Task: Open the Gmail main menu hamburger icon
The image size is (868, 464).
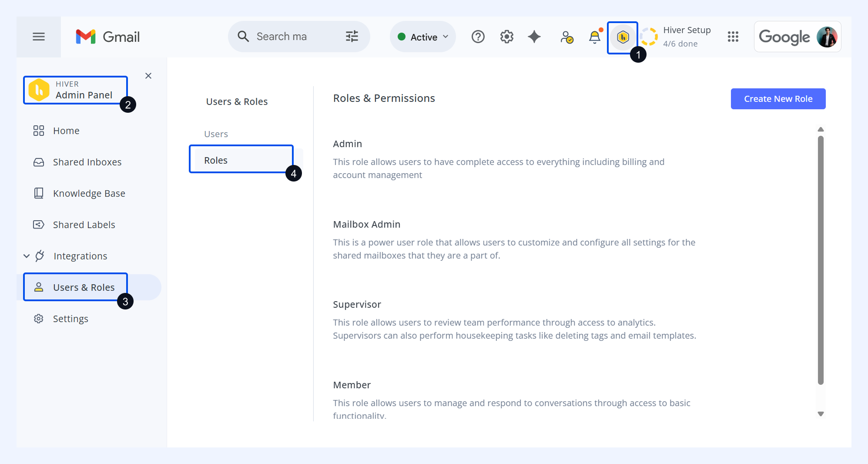Action: click(39, 37)
